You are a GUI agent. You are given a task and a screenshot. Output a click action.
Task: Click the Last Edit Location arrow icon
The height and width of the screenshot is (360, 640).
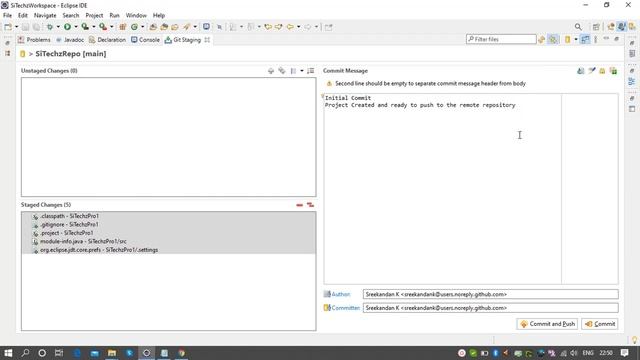(268, 27)
